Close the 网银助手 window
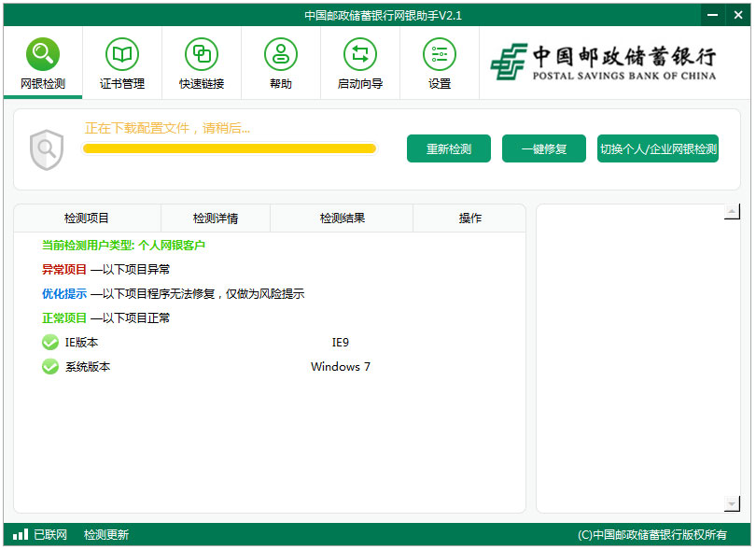This screenshot has width=756, height=550. (x=738, y=15)
